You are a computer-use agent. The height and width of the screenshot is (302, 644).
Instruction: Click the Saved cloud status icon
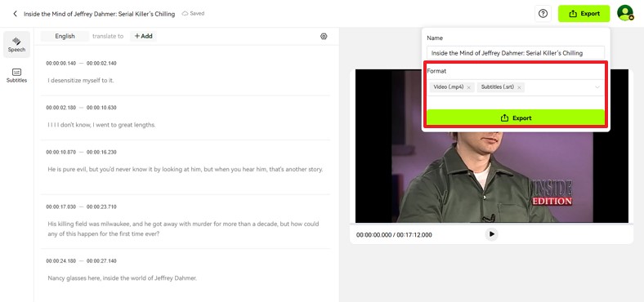tap(185, 14)
